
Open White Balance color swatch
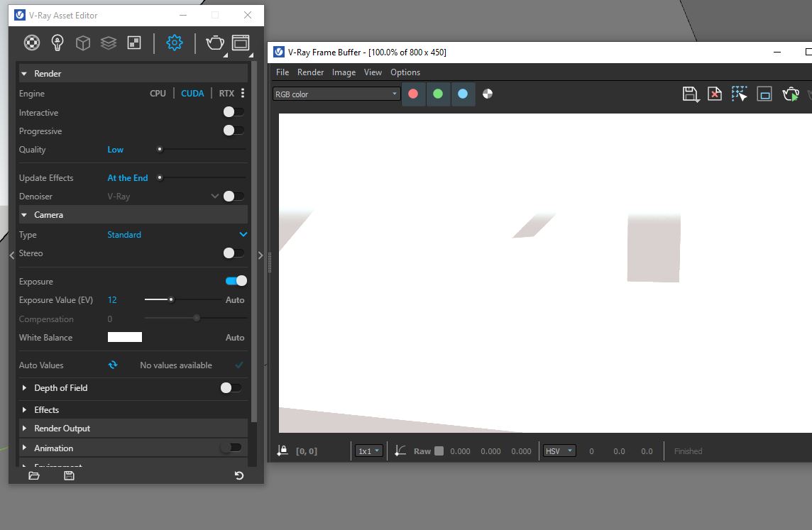point(125,338)
